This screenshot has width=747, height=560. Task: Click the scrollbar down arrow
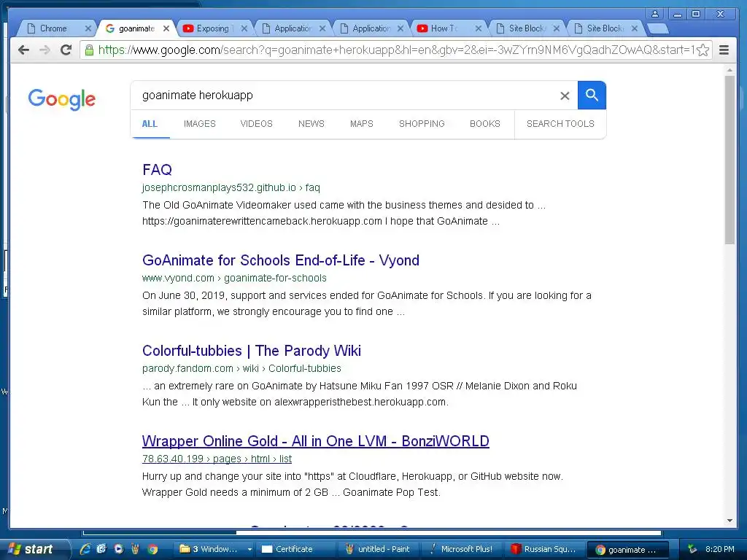point(729,521)
